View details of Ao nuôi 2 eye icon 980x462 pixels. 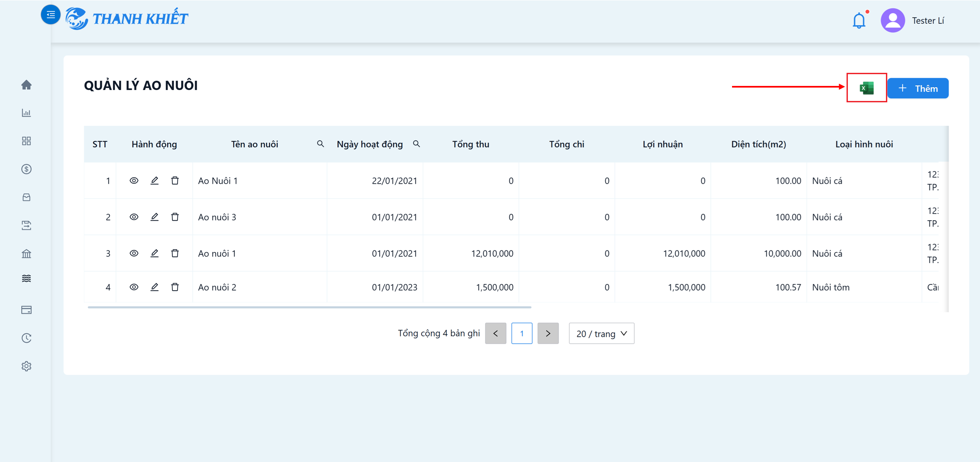tap(134, 287)
